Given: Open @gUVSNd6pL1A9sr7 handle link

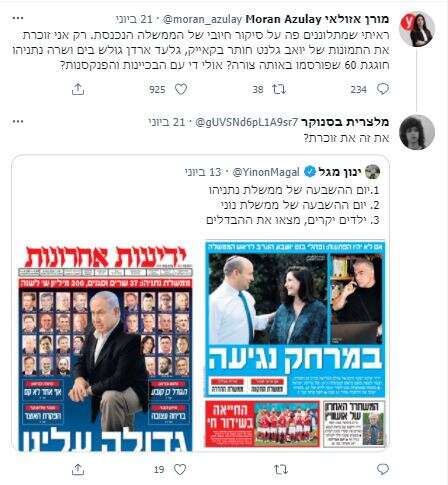Looking at the screenshot, I should 246,122.
